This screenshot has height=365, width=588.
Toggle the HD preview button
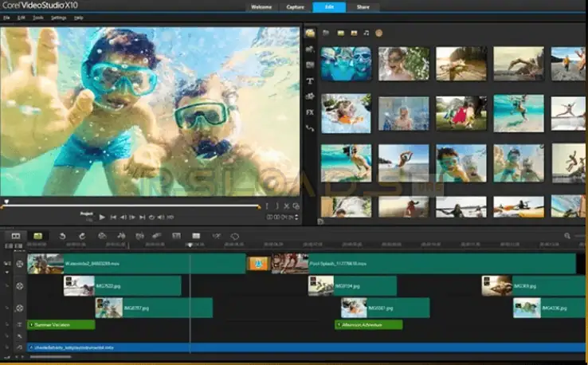point(171,218)
